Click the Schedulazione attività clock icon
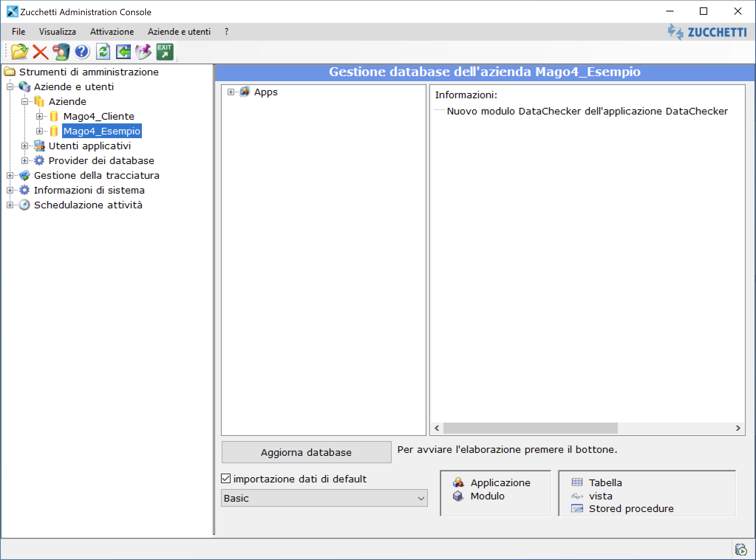This screenshot has width=756, height=560. pyautogui.click(x=24, y=205)
